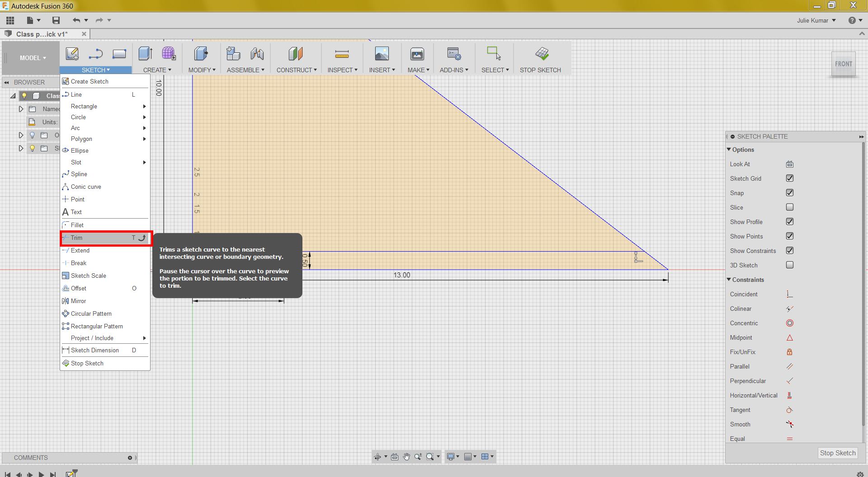Apply the Fix/UnFix lock constraint icon
This screenshot has height=477, width=868.
790,352
